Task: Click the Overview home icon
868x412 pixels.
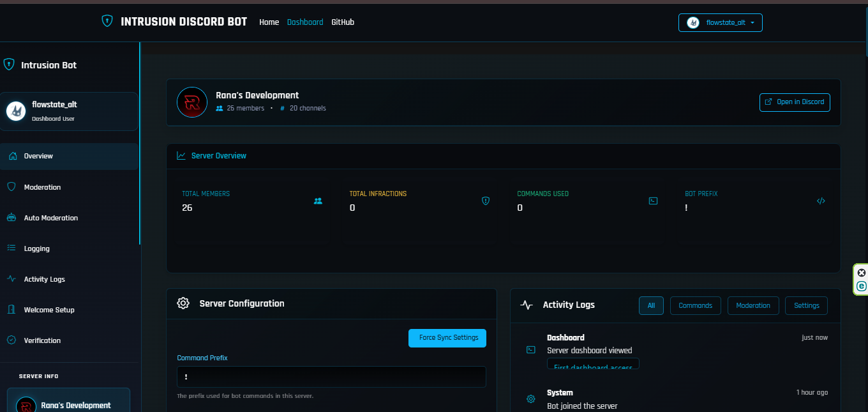Action: 13,156
